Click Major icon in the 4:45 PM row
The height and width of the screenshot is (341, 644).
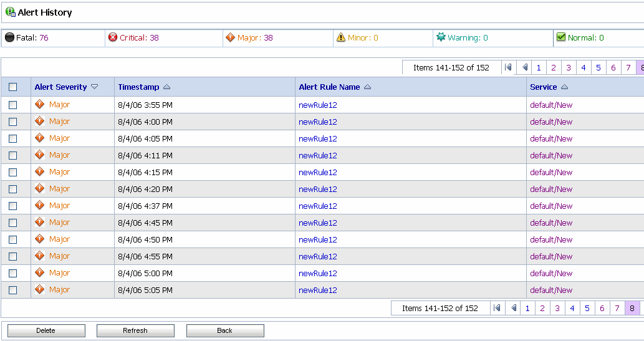pyautogui.click(x=39, y=222)
